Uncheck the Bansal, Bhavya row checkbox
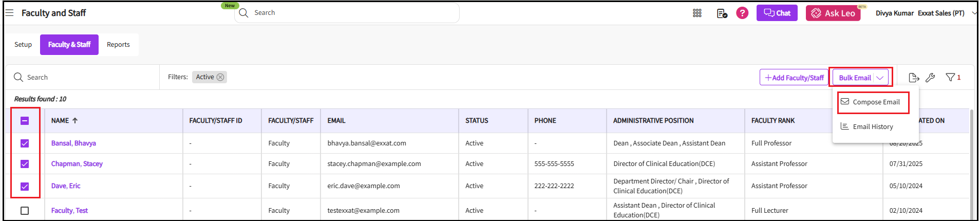Screen dimensions: 980x221 [25, 143]
